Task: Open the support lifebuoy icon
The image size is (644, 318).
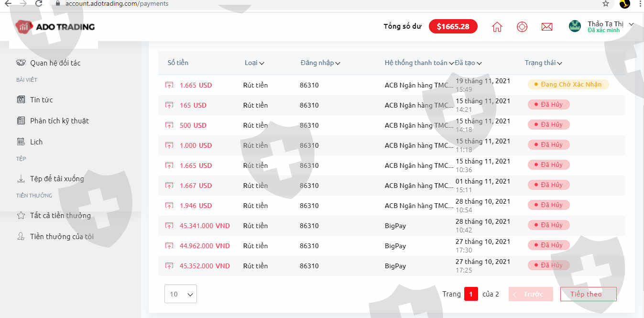Action: pos(522,27)
